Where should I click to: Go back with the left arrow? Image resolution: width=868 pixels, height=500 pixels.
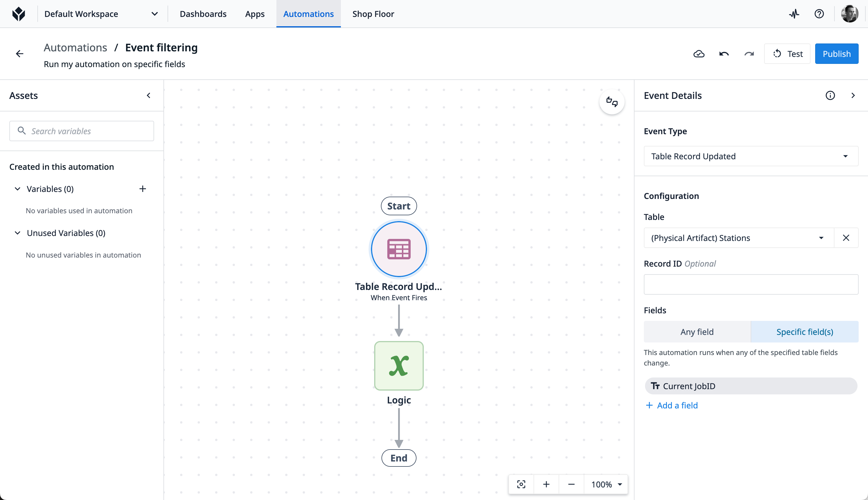[20, 54]
